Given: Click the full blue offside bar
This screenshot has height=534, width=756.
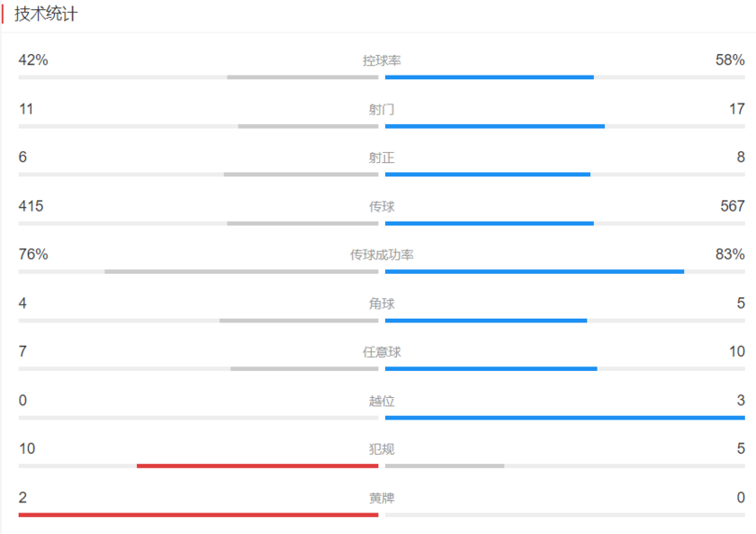Looking at the screenshot, I should (565, 418).
